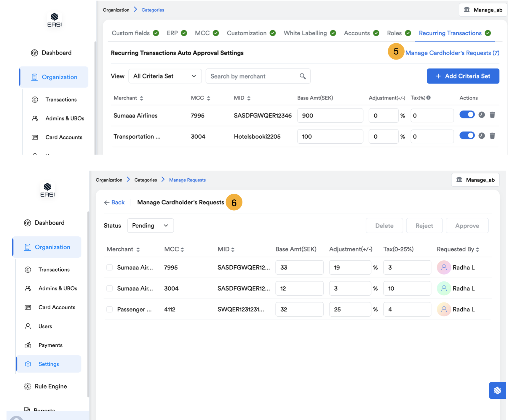Click Base Amt field showing 900
This screenshot has width=508, height=420.
(330, 116)
